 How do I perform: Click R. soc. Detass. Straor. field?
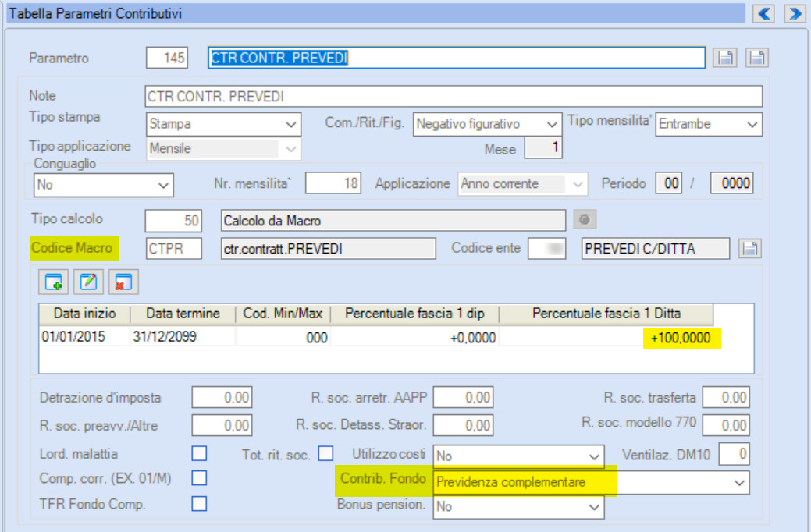coord(464,425)
